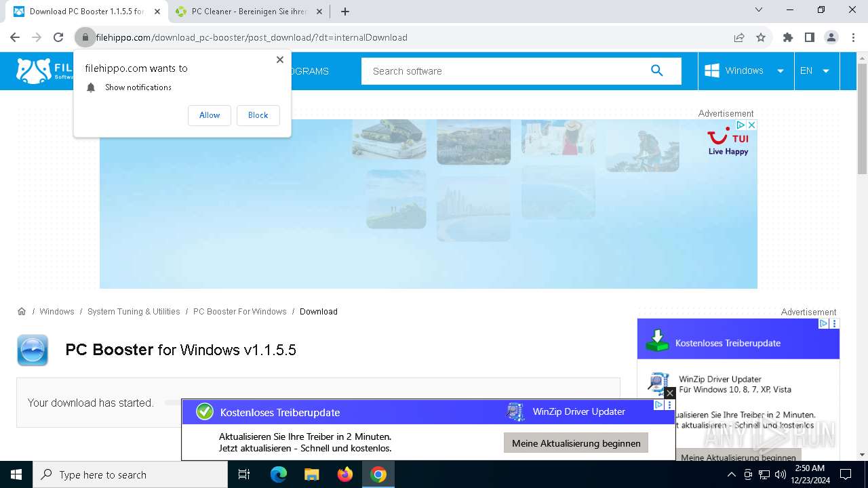Close the Download PC Booster tab
The width and height of the screenshot is (868, 488).
pos(157,12)
